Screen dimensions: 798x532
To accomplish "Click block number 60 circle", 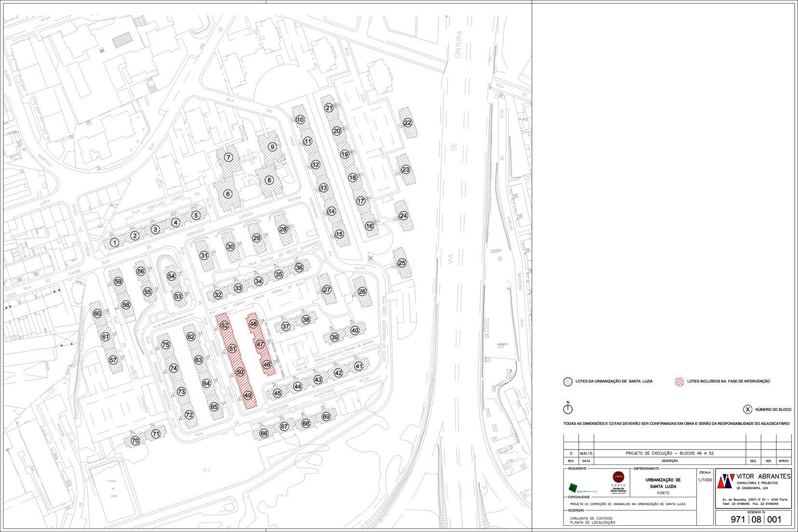I will click(x=97, y=314).
